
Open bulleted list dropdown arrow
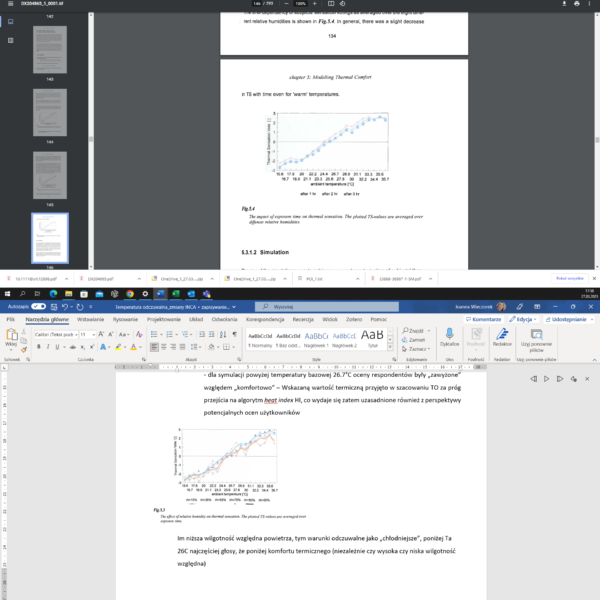(x=161, y=334)
